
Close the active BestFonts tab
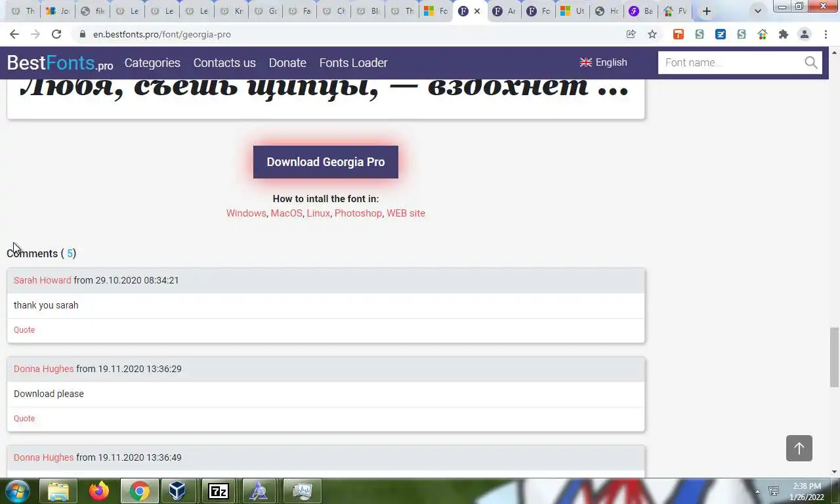pyautogui.click(x=477, y=11)
